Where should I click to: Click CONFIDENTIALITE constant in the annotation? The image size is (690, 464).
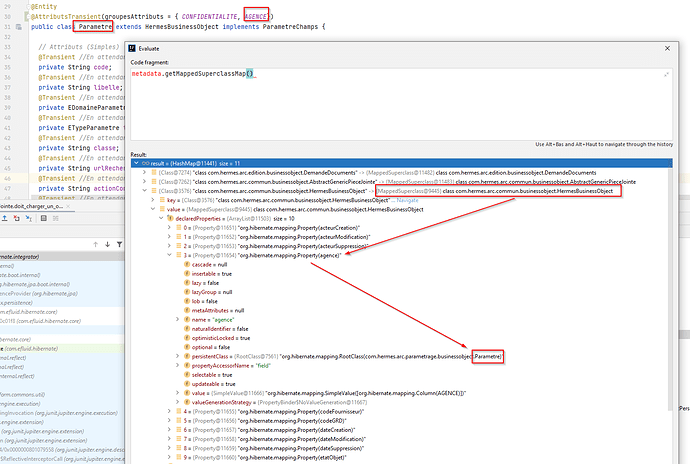[209, 17]
